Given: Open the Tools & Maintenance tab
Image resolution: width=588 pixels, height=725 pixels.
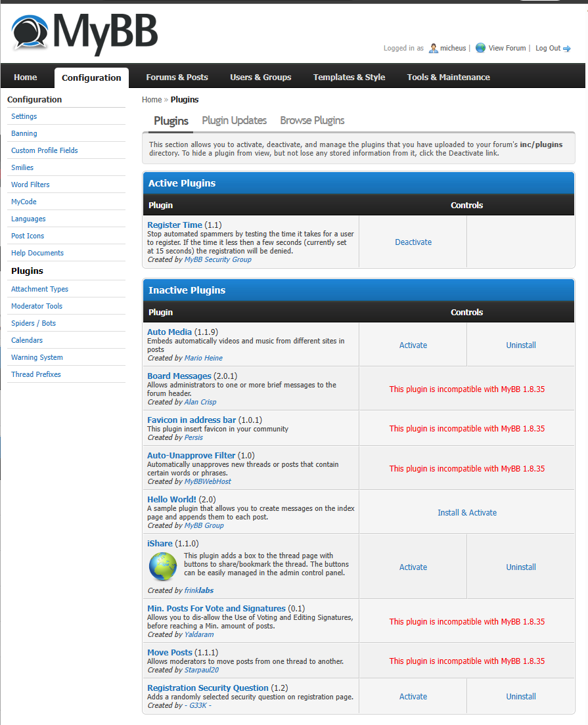Looking at the screenshot, I should pos(448,77).
